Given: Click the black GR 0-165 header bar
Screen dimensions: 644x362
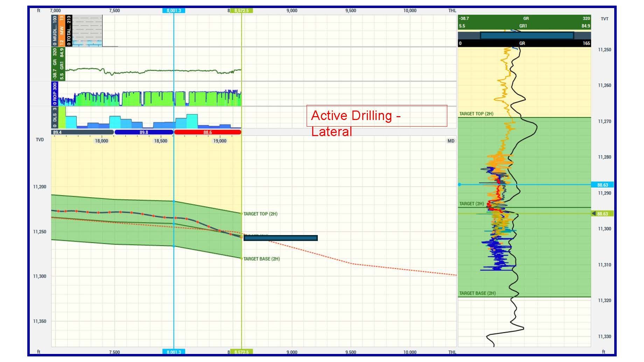Looking at the screenshot, I should [524, 43].
